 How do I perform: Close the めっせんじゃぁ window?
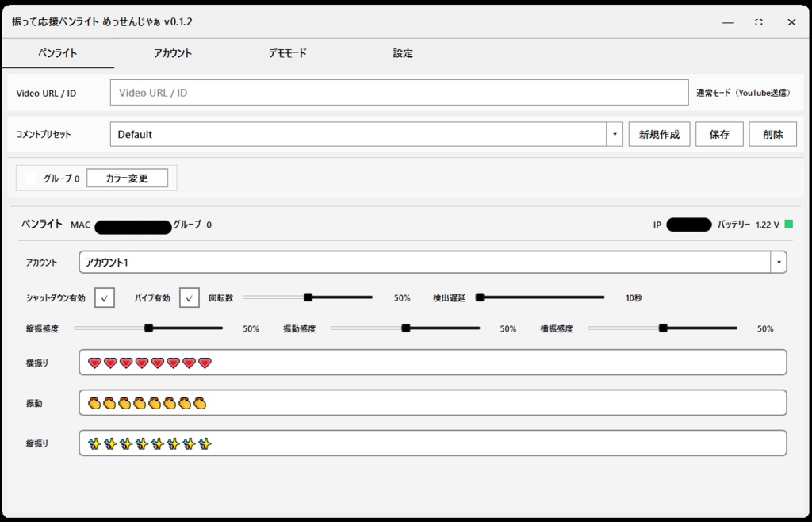[791, 22]
